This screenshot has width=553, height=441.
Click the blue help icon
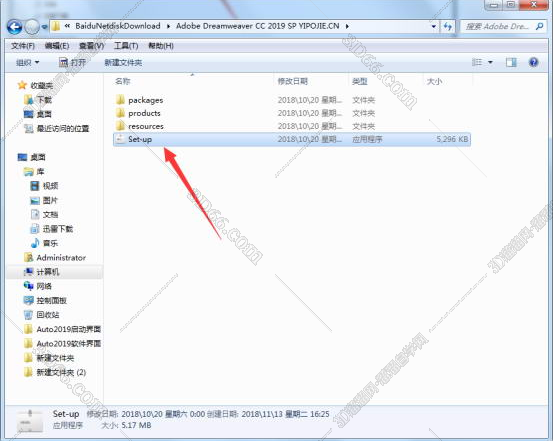click(534, 62)
